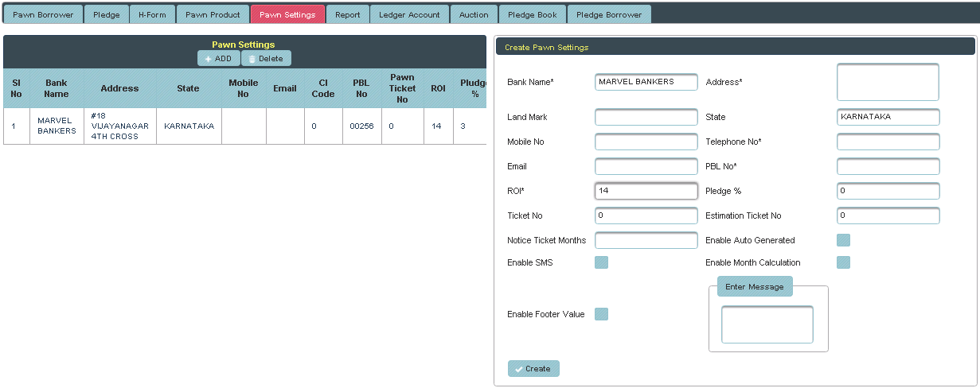Click the ADD button in Pawn Settings
Viewport: 980px width, 392px height.
coord(218,59)
